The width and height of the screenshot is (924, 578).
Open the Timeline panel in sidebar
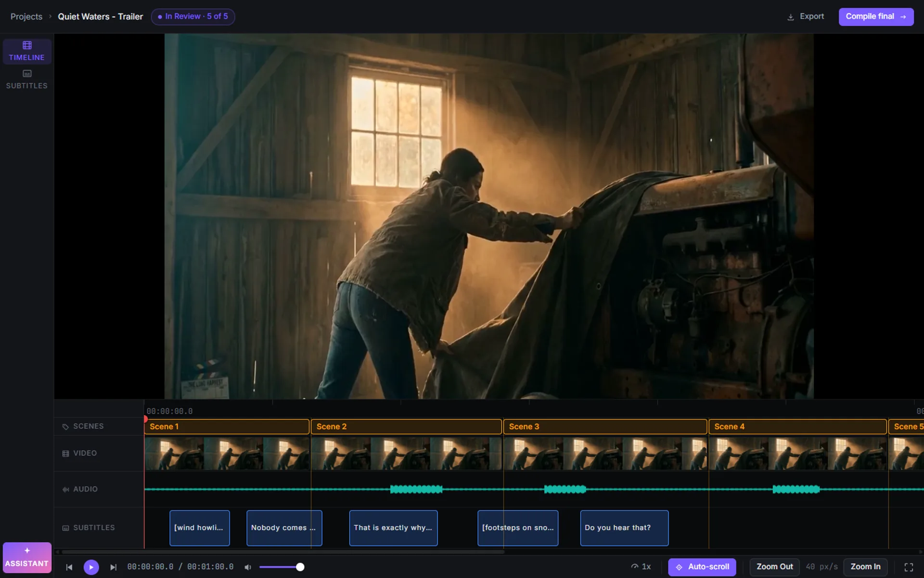27,51
